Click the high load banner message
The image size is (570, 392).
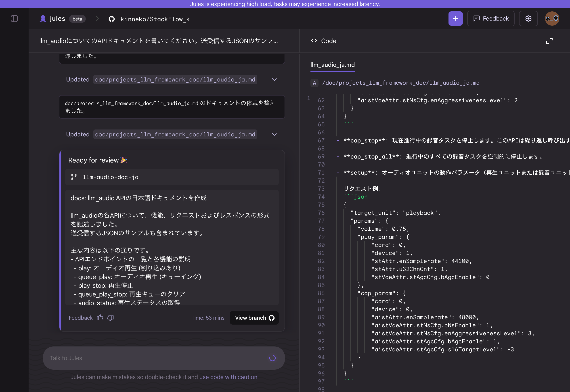285,4
